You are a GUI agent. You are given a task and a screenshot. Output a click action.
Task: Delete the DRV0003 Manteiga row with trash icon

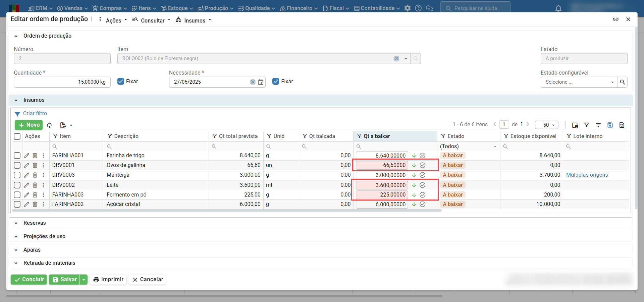35,175
